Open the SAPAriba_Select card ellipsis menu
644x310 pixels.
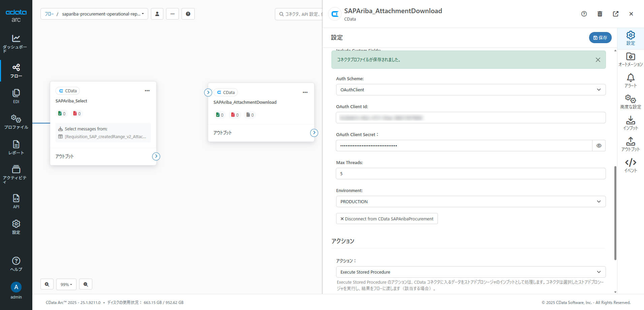pos(147,91)
